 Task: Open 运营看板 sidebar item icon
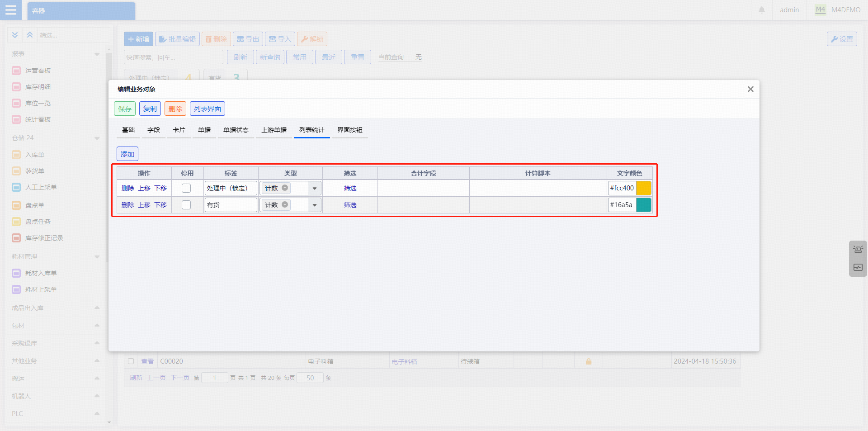pyautogui.click(x=16, y=71)
